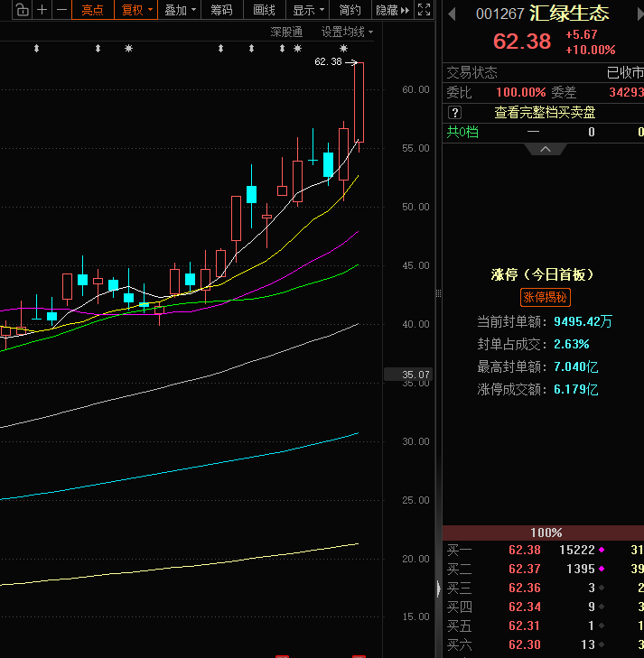Click the 买四 bid price 62.34
Viewport: 644px width, 658px height.
coord(525,607)
